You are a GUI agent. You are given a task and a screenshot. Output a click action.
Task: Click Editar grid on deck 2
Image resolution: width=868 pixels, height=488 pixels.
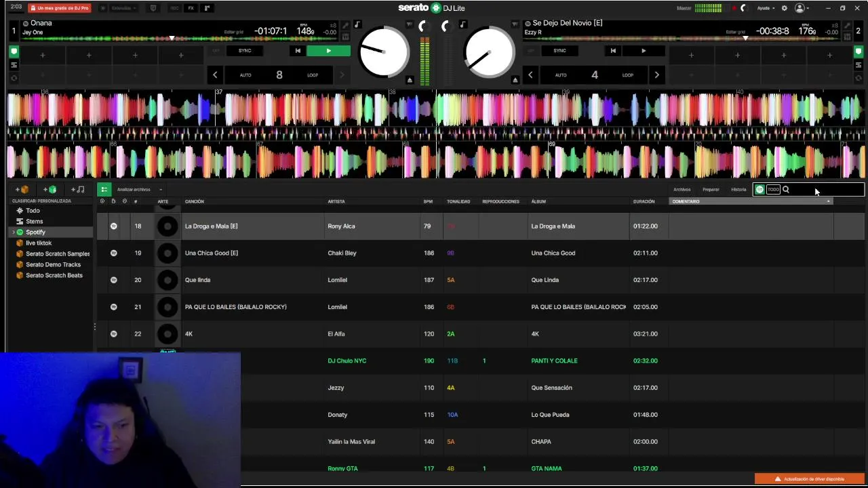[736, 32]
